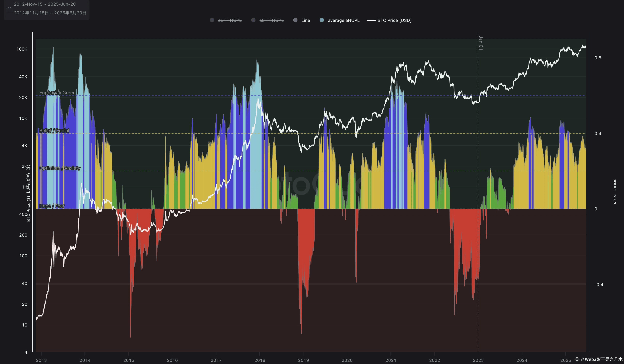624x364 pixels.
Task: Click the calendar icon beside date range
Action: click(9, 10)
